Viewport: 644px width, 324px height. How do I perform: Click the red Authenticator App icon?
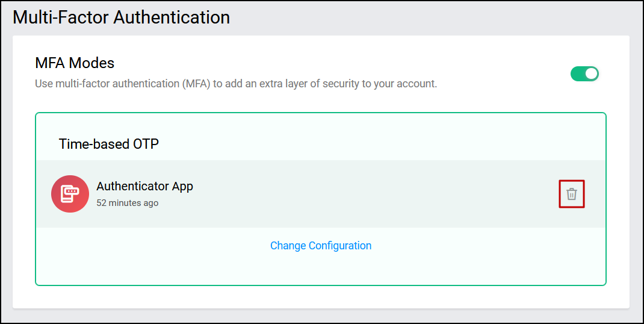click(70, 194)
